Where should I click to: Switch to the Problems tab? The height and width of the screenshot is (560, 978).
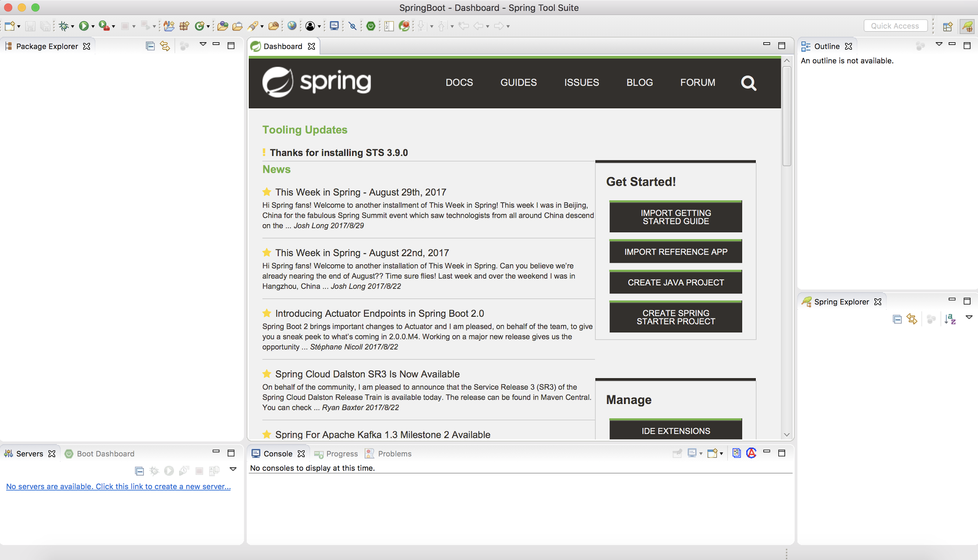tap(388, 454)
